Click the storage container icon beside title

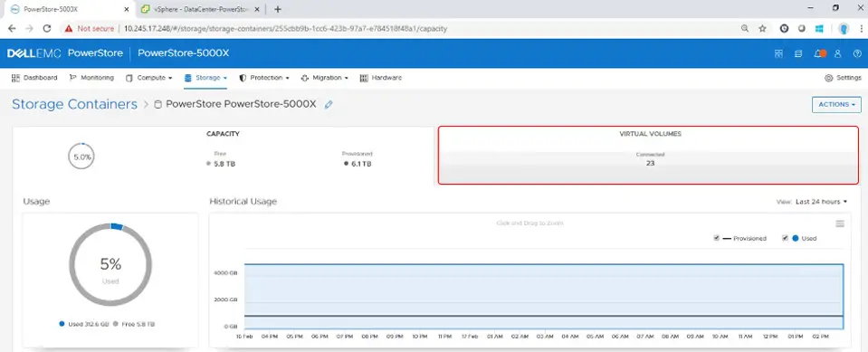tap(157, 104)
